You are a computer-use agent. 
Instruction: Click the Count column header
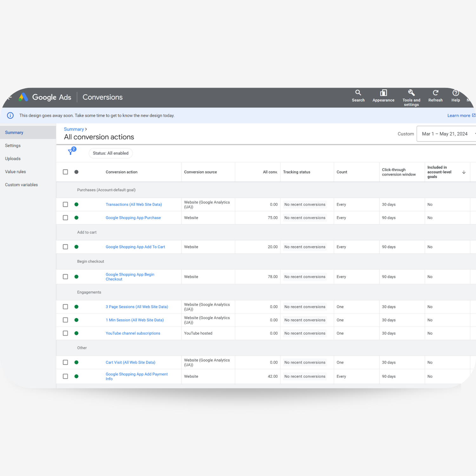tap(342, 172)
